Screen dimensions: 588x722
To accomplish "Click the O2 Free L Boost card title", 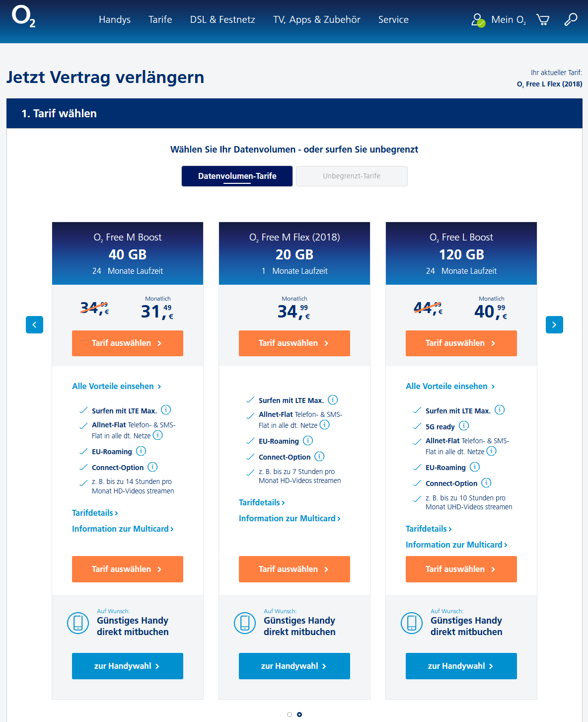I will click(x=461, y=238).
